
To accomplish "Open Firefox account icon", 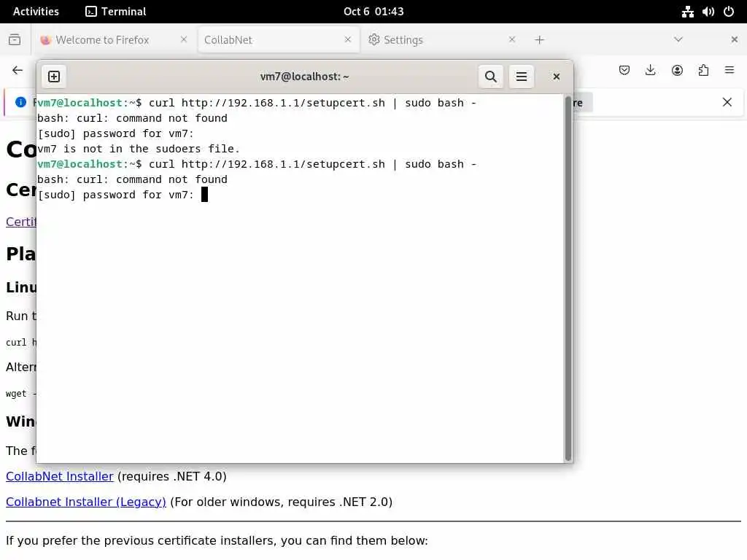I will (x=677, y=71).
